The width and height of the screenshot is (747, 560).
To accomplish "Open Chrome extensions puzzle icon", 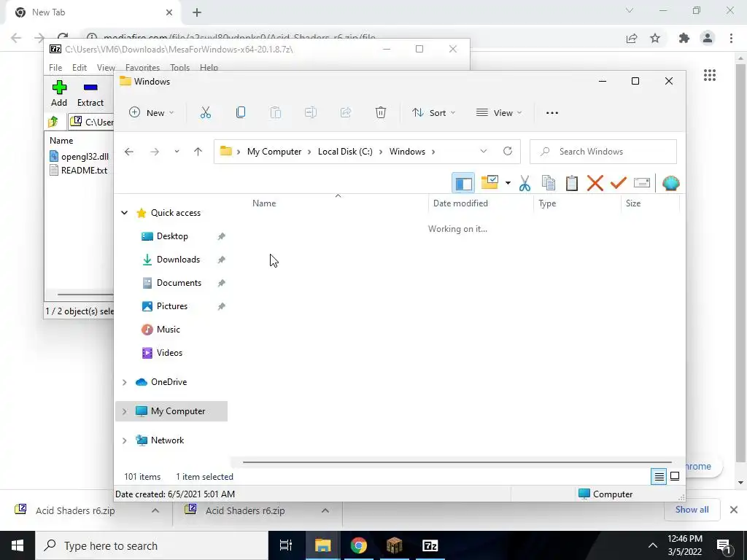I will (684, 38).
